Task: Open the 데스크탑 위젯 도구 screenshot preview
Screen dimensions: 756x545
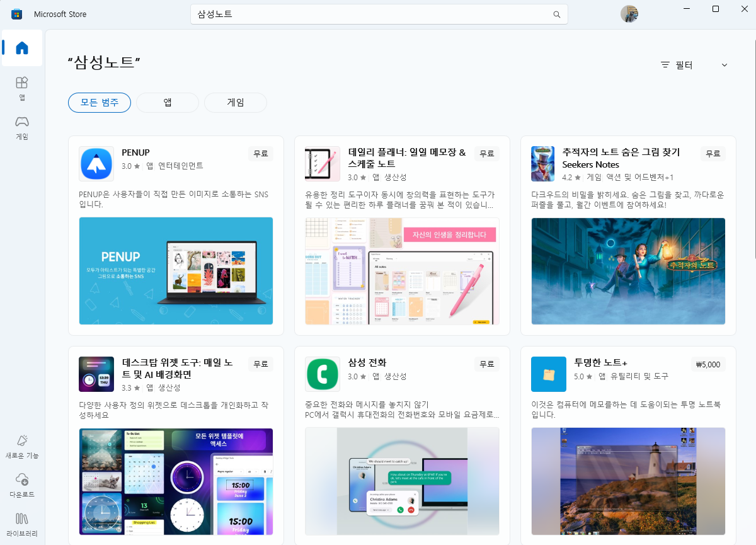Action: click(x=176, y=481)
